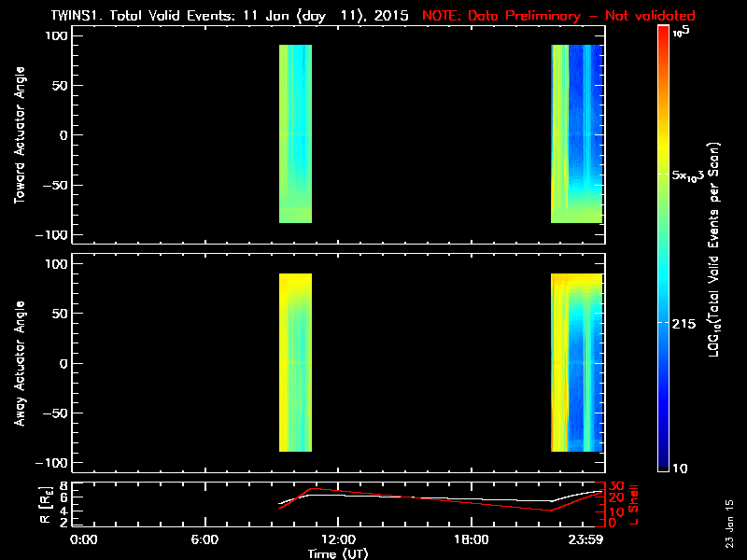
Task: Click the title text 'TWINS1. Total Valid Events'
Action: [142, 16]
